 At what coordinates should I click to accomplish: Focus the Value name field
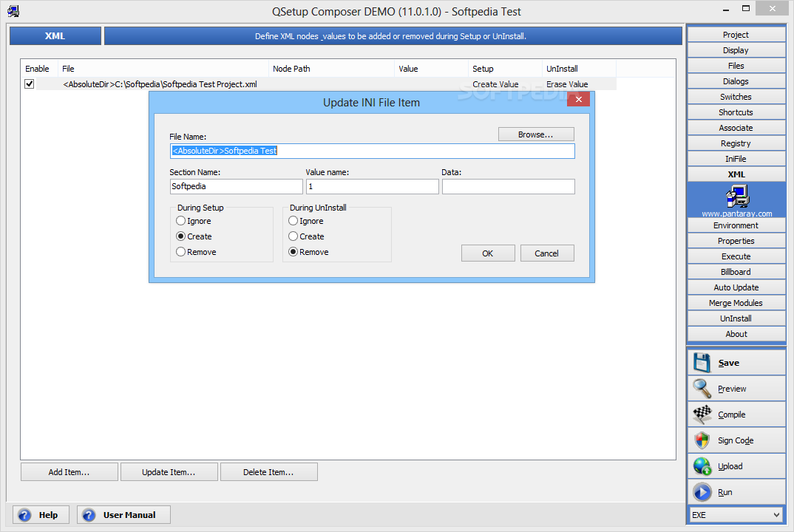[372, 186]
